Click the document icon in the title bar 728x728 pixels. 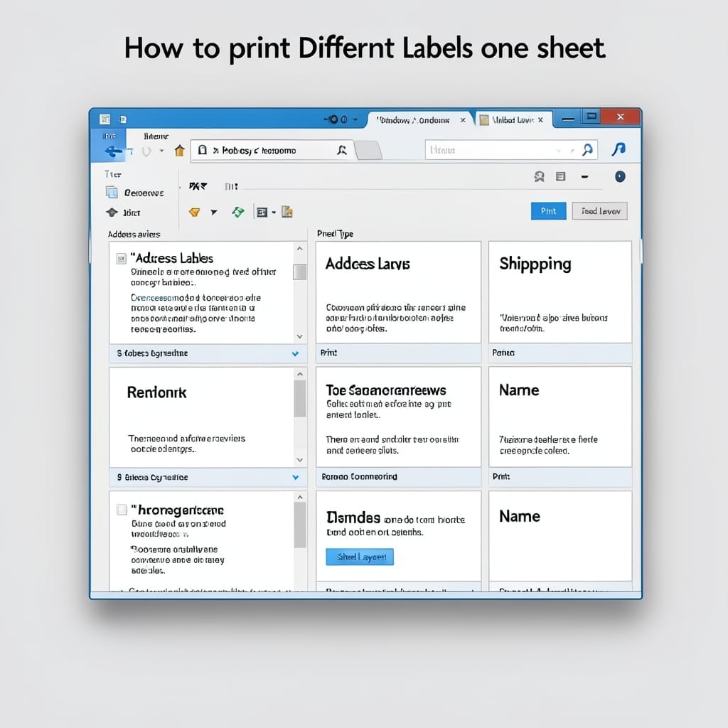click(x=105, y=119)
